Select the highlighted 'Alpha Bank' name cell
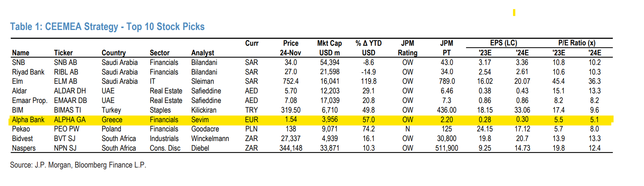This screenshot has width=644, height=186. tap(28, 120)
